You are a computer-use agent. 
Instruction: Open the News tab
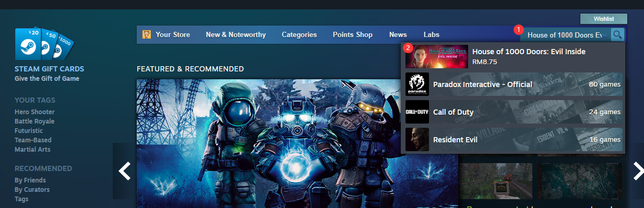coord(398,35)
